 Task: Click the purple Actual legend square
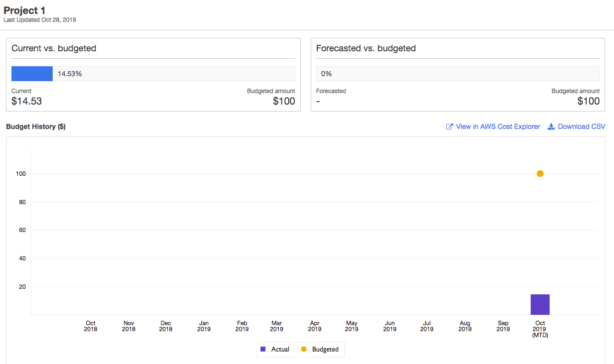[263, 350]
